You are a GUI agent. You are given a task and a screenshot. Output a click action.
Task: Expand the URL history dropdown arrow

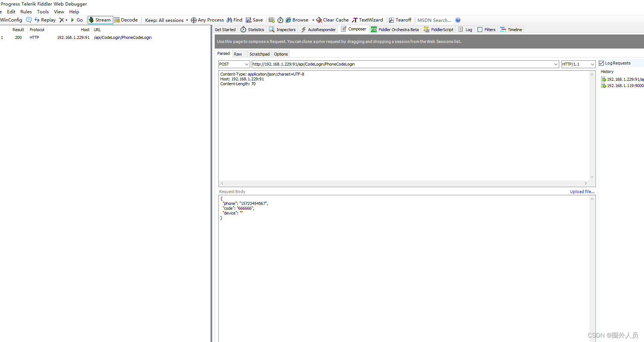(556, 64)
